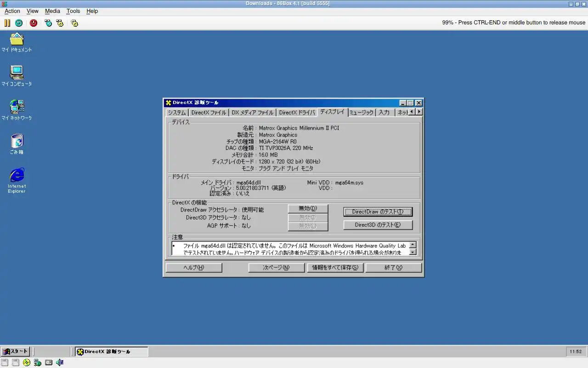
Task: Click 情報をすべて保存(S) to save info
Action: pos(335,268)
